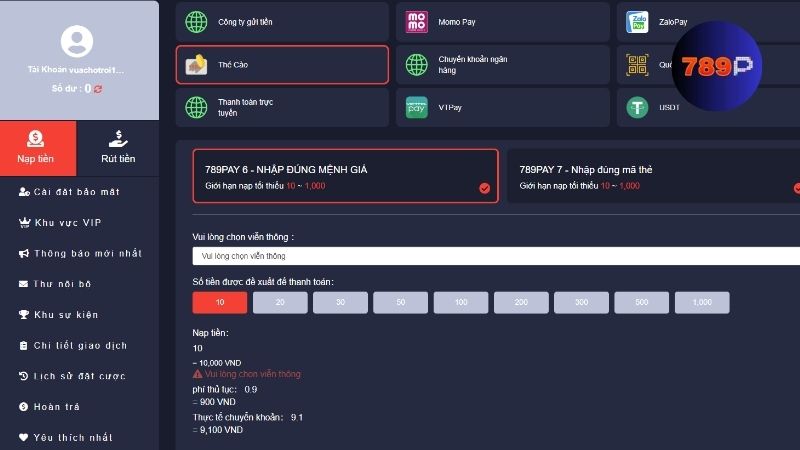Select 789PAY 6 nhập đúng mệnh giá channel
Viewport: 800px width, 450px height.
pyautogui.click(x=345, y=176)
